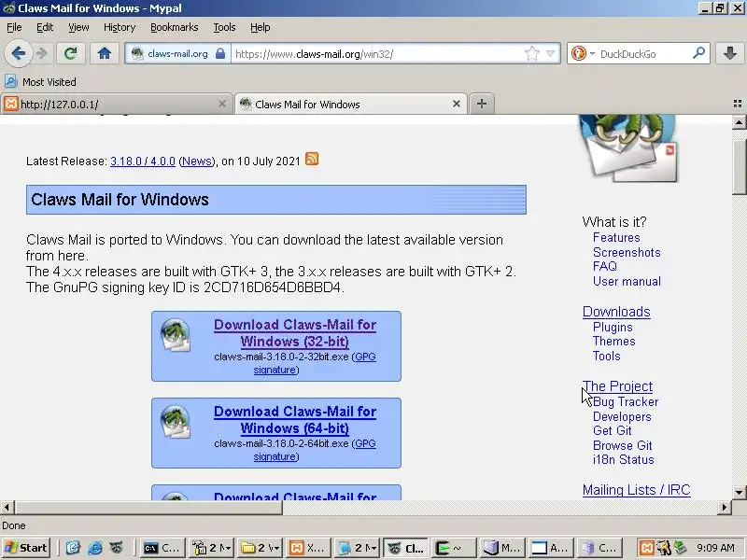Go back with the Back arrow

pos(18,53)
